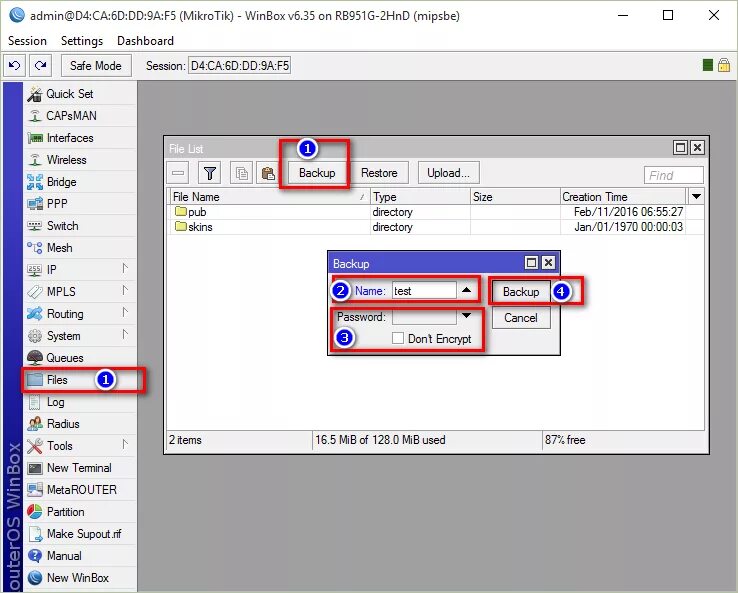Expand the MPLS submenu
The height and width of the screenshot is (593, 738).
[125, 290]
